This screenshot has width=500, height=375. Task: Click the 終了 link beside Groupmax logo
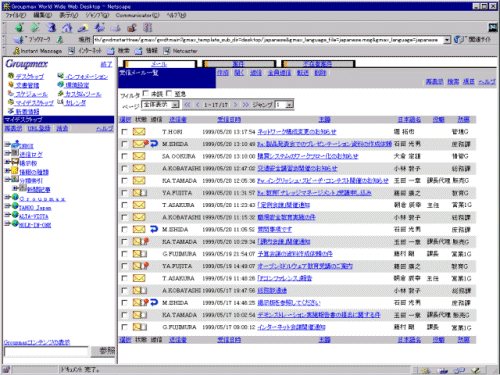(106, 64)
